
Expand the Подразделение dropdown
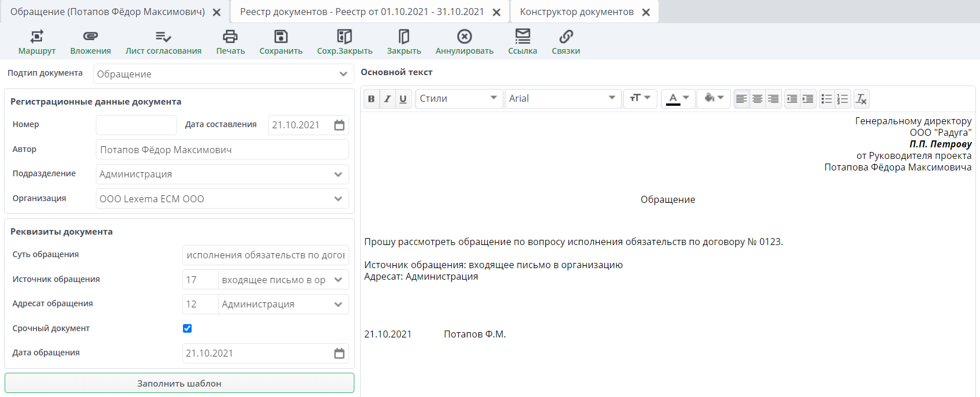pyautogui.click(x=338, y=175)
